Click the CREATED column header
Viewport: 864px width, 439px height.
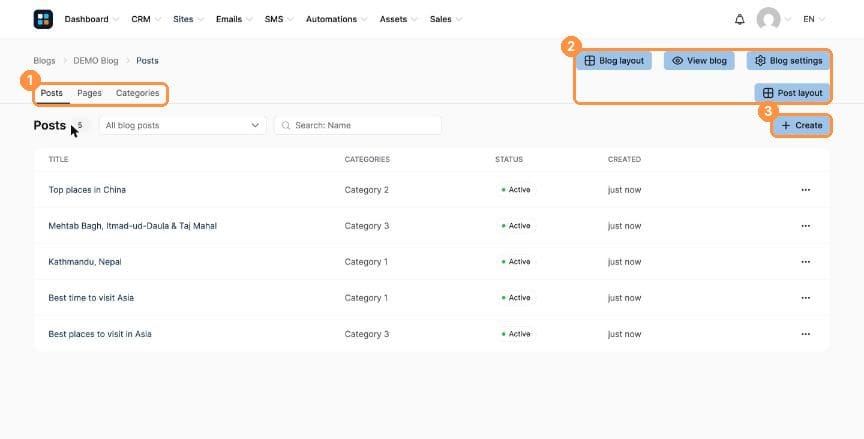[x=624, y=159]
